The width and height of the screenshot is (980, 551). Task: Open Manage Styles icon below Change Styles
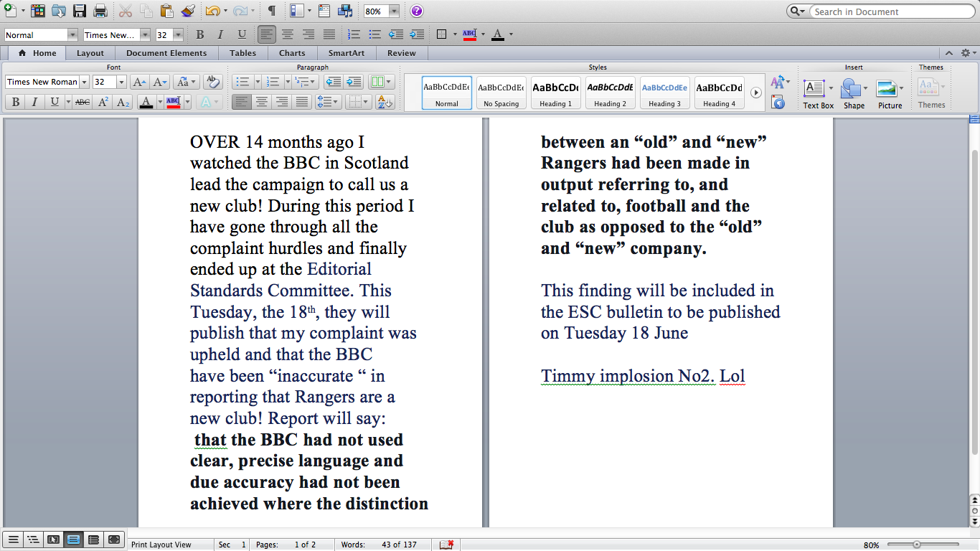pyautogui.click(x=778, y=103)
